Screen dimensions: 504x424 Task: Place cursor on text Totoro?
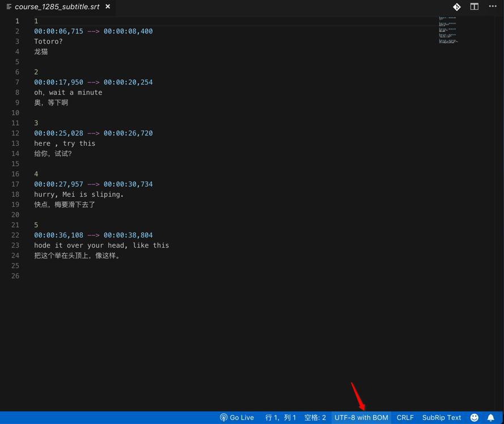click(x=48, y=41)
